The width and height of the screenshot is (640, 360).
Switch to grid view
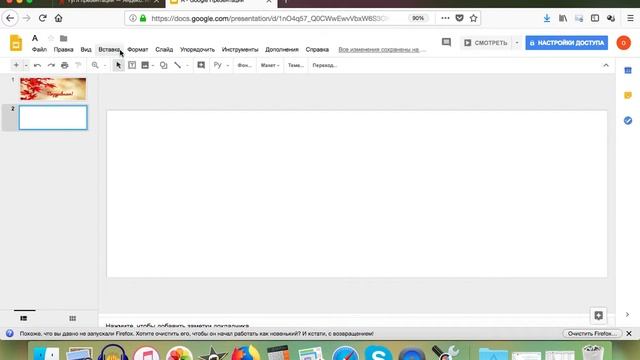tap(72, 318)
